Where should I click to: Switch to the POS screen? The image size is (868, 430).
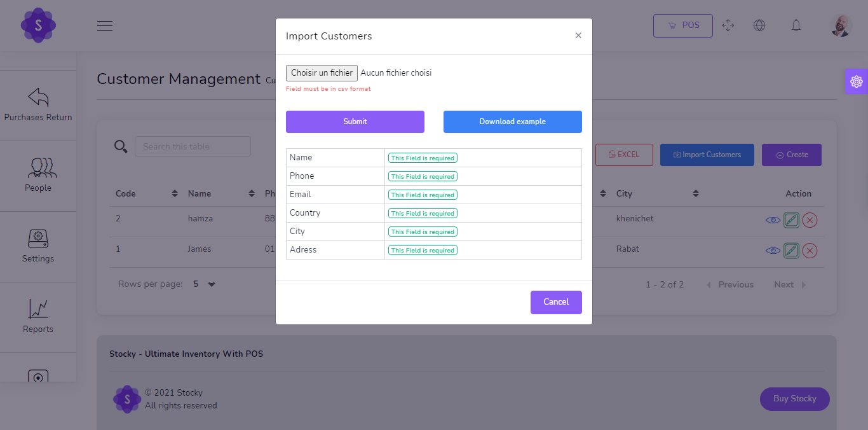click(682, 25)
